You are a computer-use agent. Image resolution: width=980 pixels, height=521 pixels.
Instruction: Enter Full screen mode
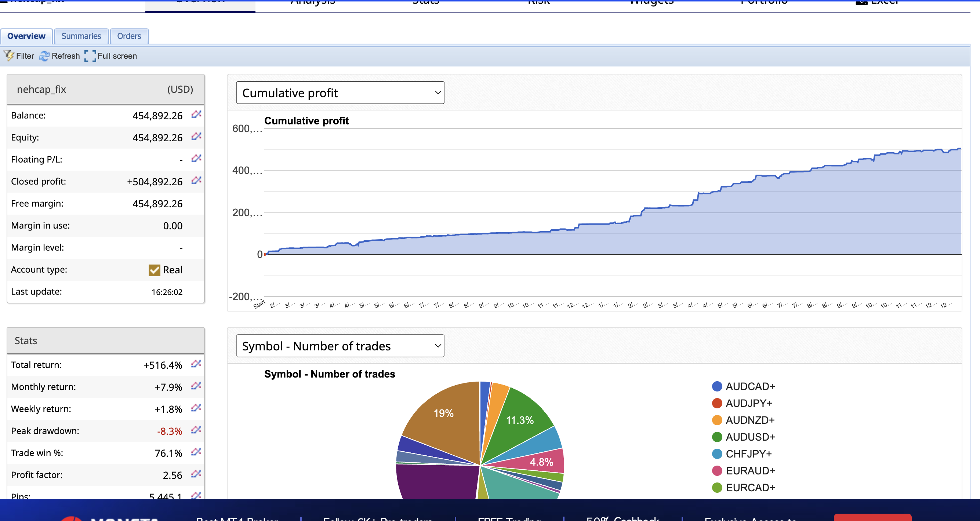point(90,56)
